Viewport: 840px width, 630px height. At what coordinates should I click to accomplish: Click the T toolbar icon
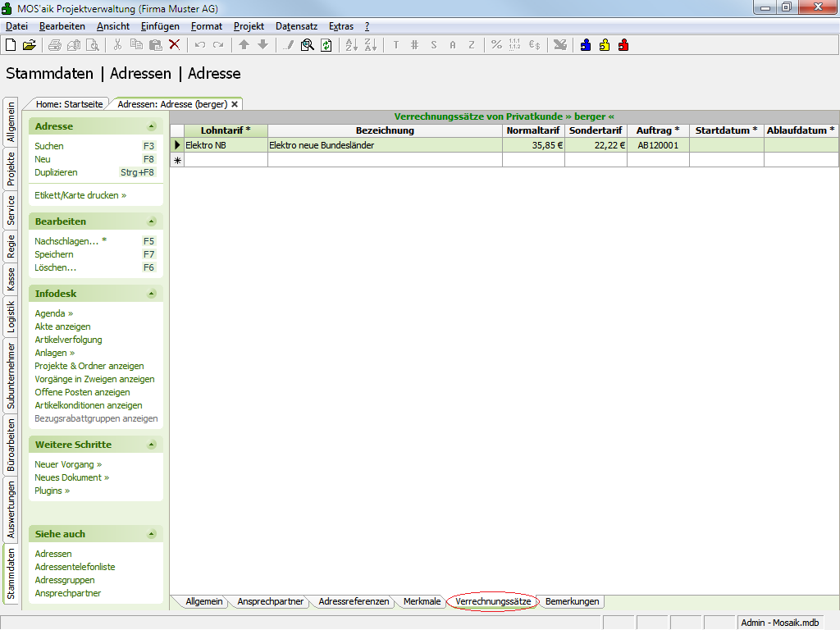click(x=396, y=45)
